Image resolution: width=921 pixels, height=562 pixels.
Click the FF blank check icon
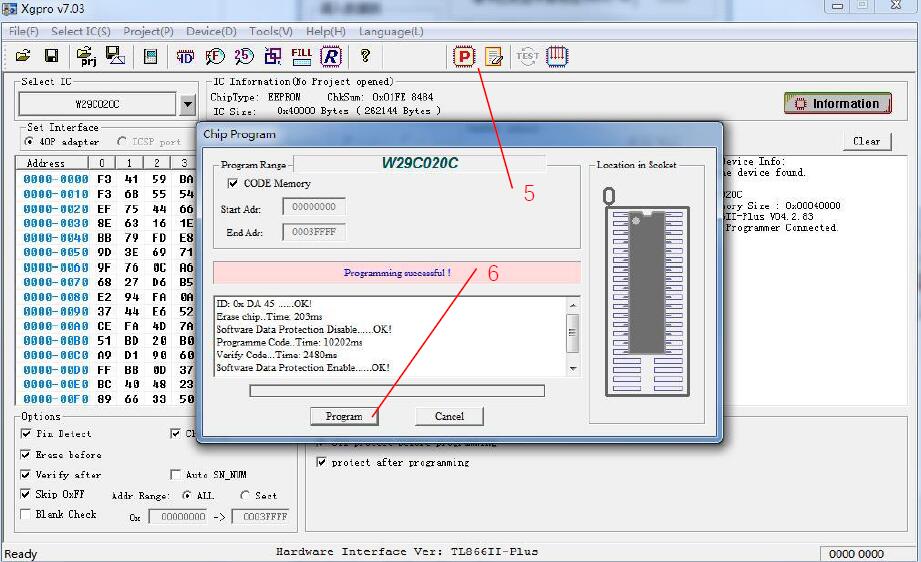click(215, 56)
